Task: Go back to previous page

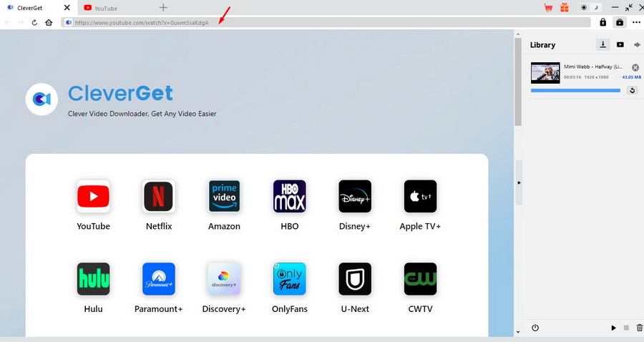Action: click(x=7, y=23)
